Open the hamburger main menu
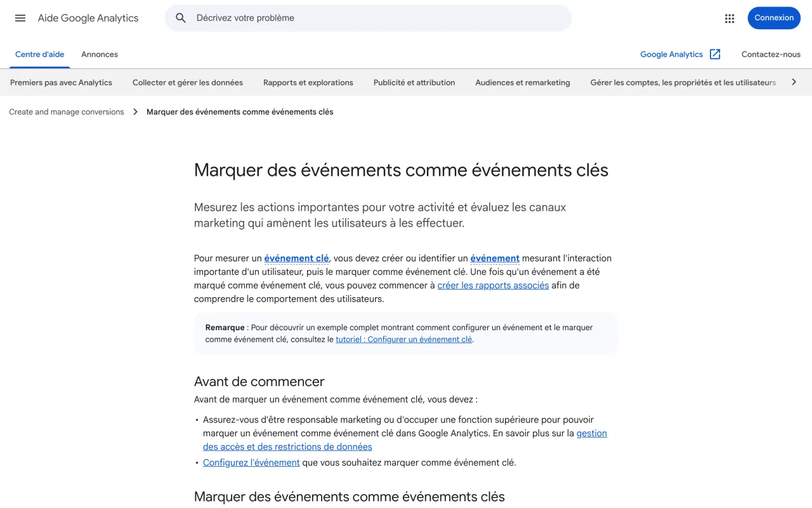This screenshot has height=508, width=812. 20,18
